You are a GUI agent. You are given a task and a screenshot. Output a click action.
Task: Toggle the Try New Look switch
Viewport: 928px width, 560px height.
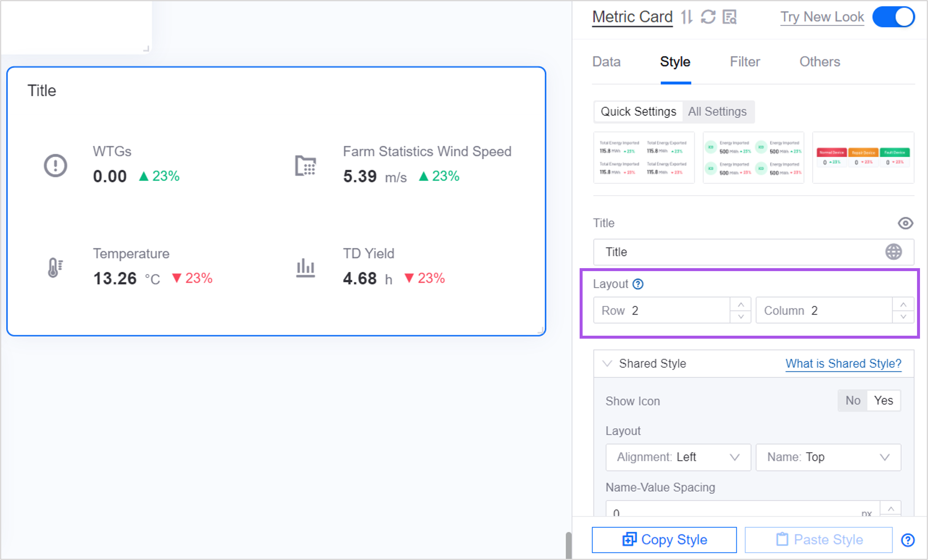coord(893,17)
